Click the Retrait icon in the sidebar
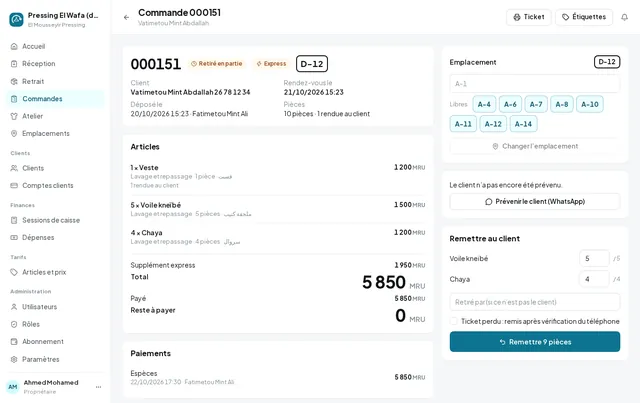This screenshot has height=403, width=640. click(14, 81)
